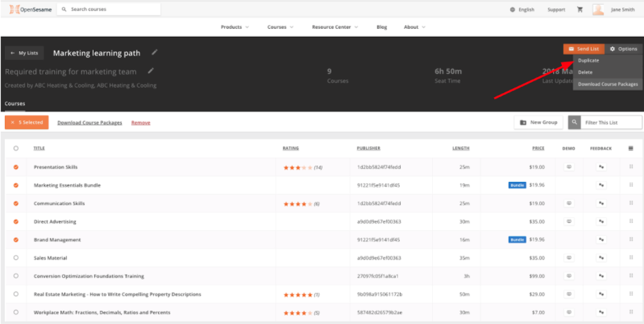644x324 pixels.
Task: Click the Remove link
Action: pos(141,123)
